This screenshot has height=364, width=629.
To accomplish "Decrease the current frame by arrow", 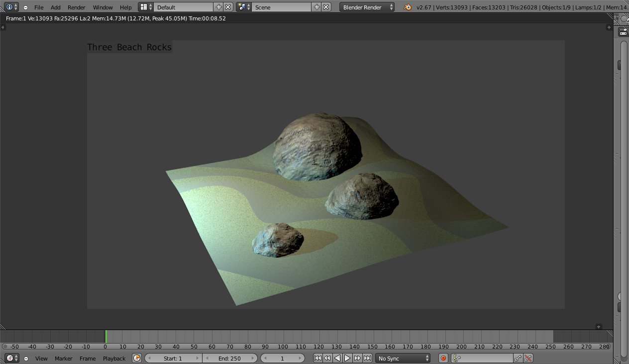I will tap(264, 358).
